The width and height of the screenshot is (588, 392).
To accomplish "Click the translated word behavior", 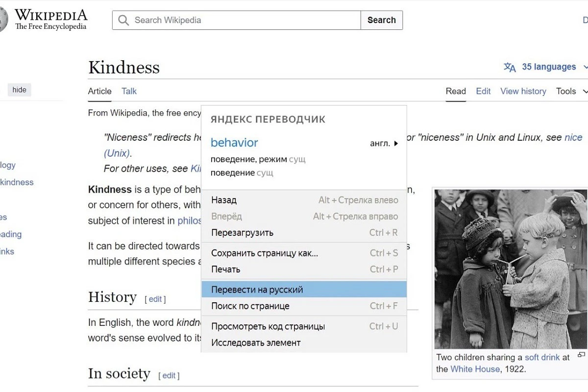I will click(x=234, y=143).
